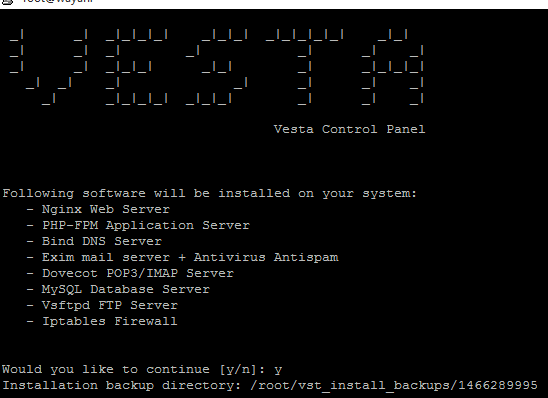The height and width of the screenshot is (398, 548).
Task: Click the 'Vesta Control Panel' subtitle text
Action: point(349,129)
